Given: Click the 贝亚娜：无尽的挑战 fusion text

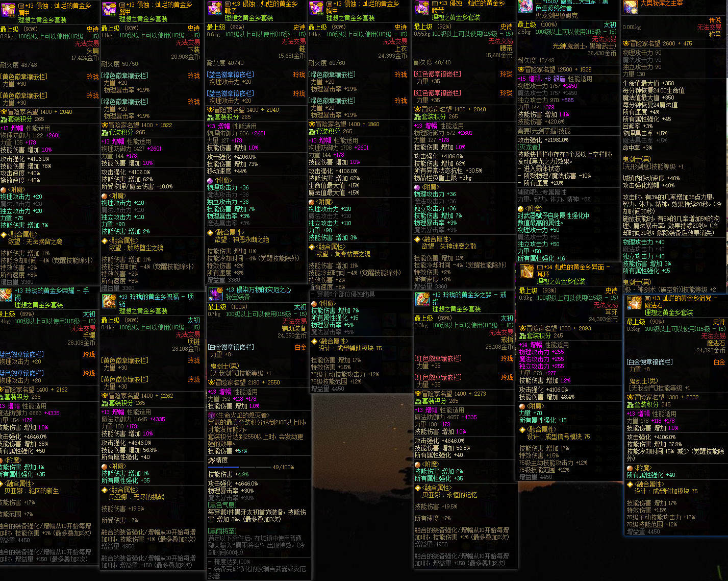Looking at the screenshot, I should click(136, 497).
